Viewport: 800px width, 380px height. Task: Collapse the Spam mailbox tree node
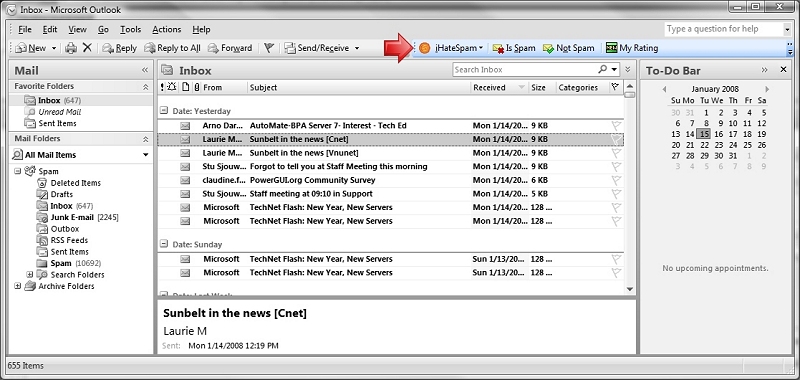coord(17,171)
